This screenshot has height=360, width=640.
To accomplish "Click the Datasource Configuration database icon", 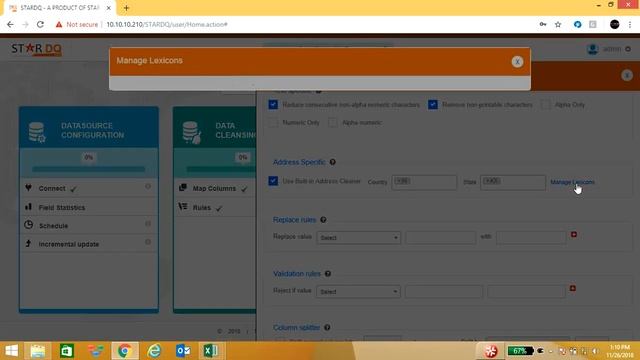I will [x=37, y=132].
